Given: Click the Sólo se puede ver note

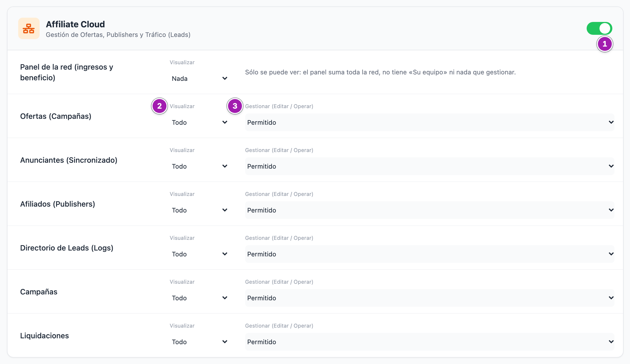Looking at the screenshot, I should tap(380, 72).
